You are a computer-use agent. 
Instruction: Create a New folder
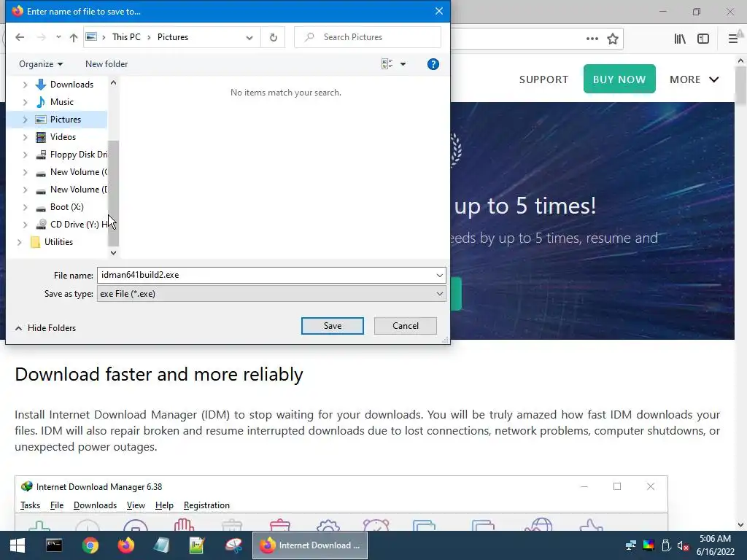pyautogui.click(x=107, y=64)
